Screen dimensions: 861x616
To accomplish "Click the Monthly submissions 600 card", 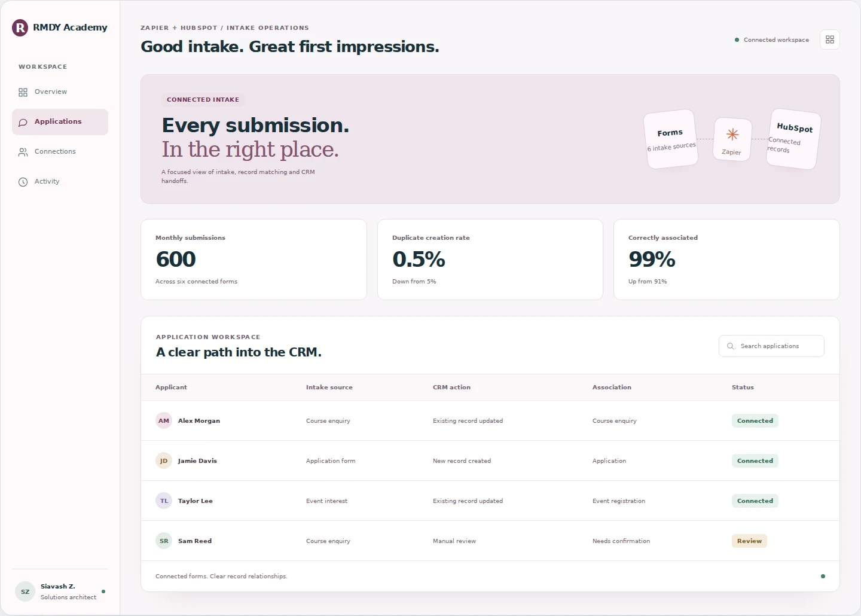I will point(254,260).
